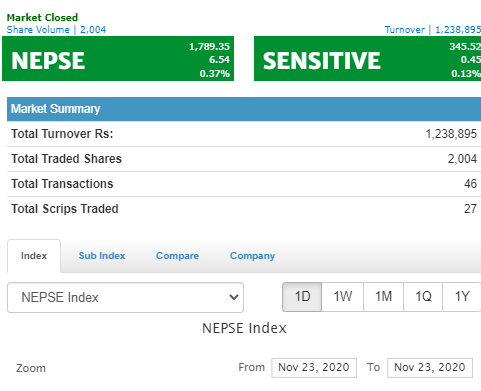Open the Sub Index tab
Image resolution: width=481 pixels, height=391 pixels.
pos(102,256)
